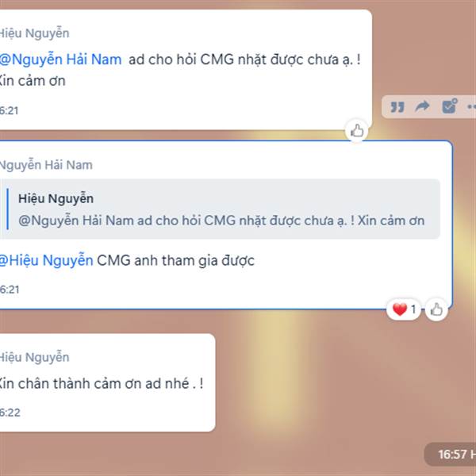The image size is (476, 476).
Task: Open the blue @Hiệu Nguyễn mention link
Action: click(x=47, y=260)
